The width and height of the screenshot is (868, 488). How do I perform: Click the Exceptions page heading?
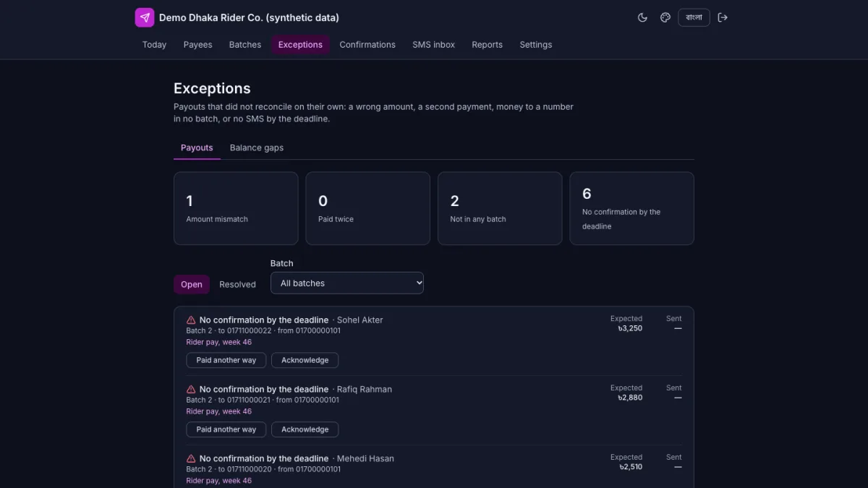[x=212, y=88]
